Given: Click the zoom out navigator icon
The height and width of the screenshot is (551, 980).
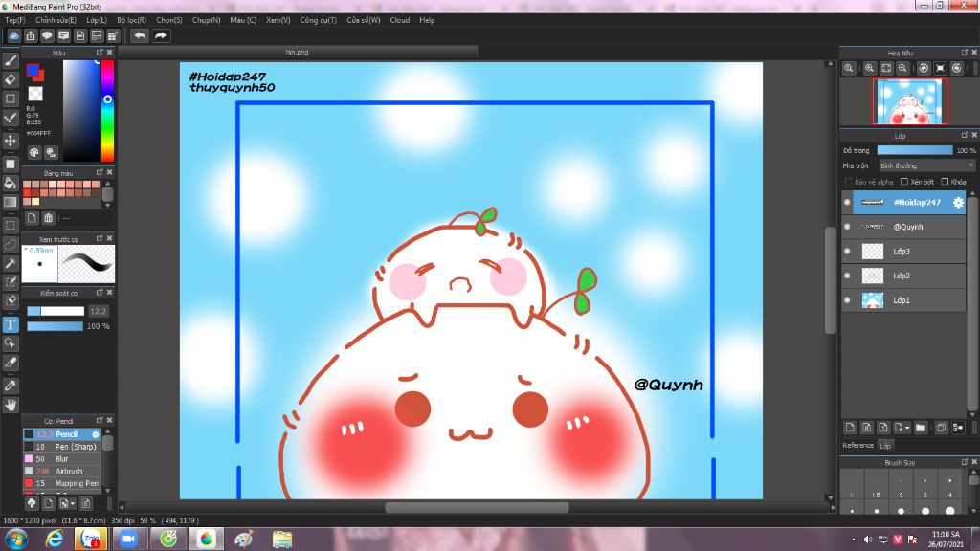Looking at the screenshot, I should (902, 68).
